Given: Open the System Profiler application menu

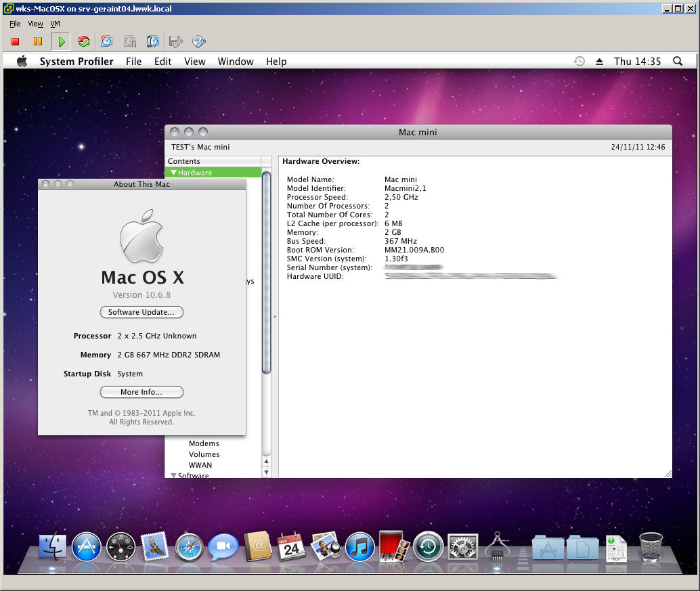Looking at the screenshot, I should [x=76, y=61].
